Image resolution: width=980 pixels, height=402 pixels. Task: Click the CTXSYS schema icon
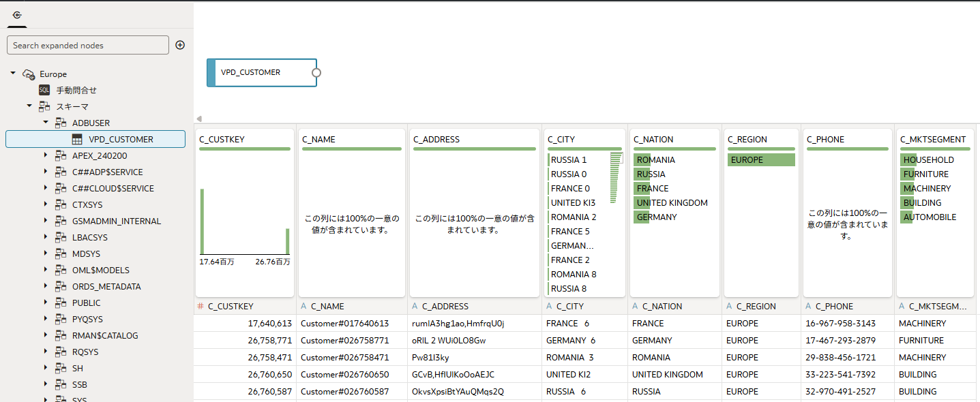61,204
